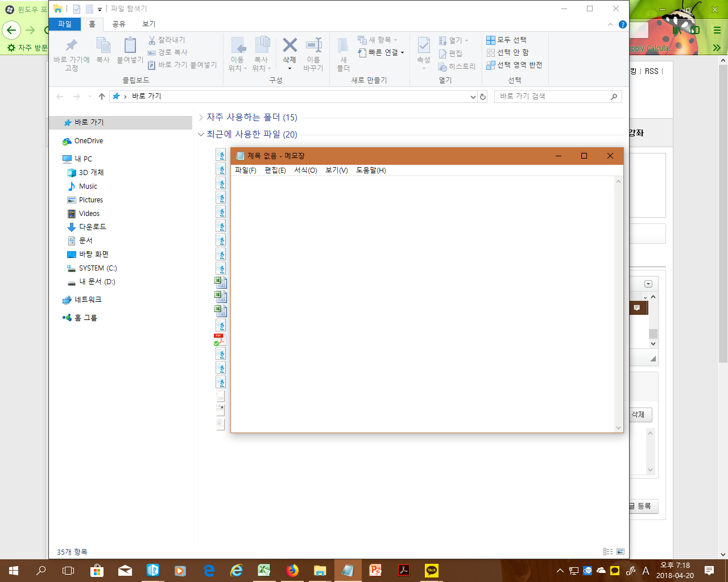
Task: Open the Open (열기) dropdown in ribbon
Action: pos(467,40)
